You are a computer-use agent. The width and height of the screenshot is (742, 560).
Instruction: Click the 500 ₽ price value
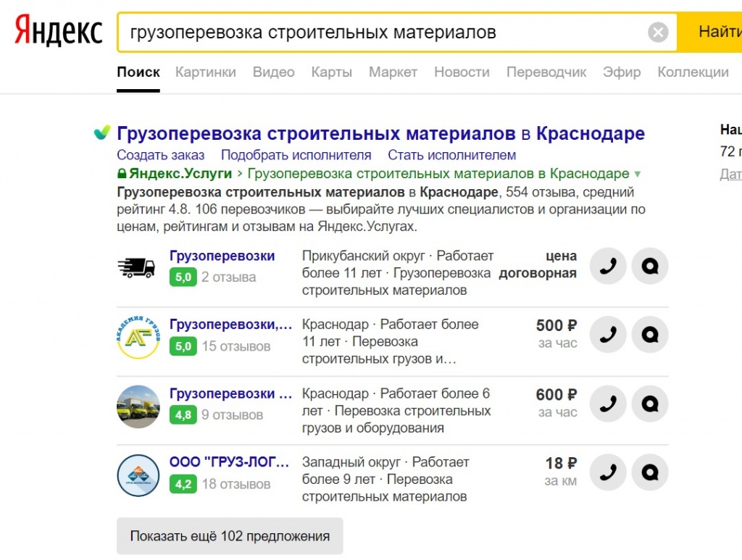click(x=556, y=325)
